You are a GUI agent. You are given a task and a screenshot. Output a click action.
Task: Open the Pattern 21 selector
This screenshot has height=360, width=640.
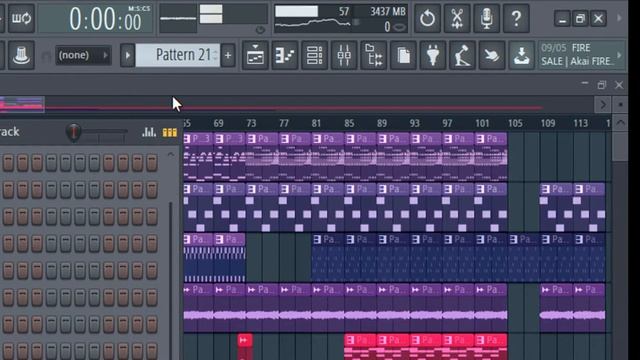click(179, 55)
